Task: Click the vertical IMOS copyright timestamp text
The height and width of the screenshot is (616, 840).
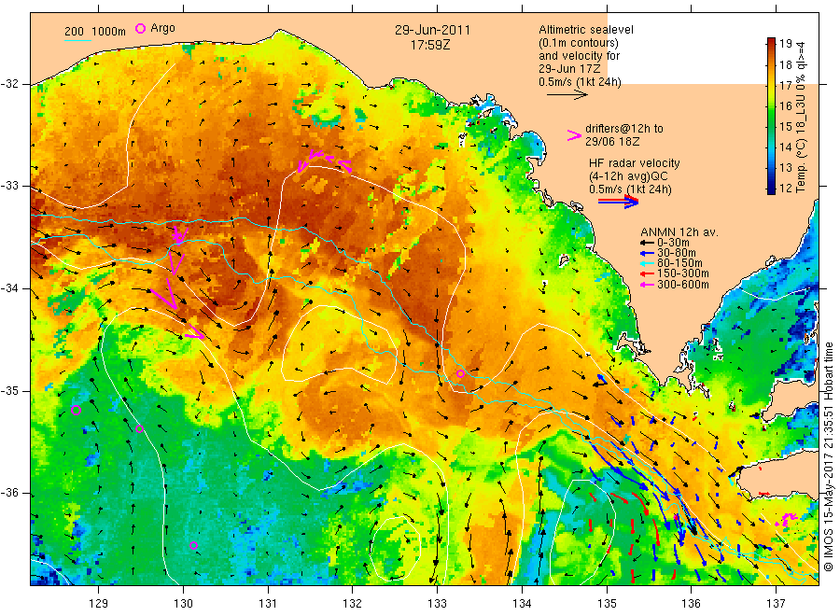Action: tap(829, 457)
